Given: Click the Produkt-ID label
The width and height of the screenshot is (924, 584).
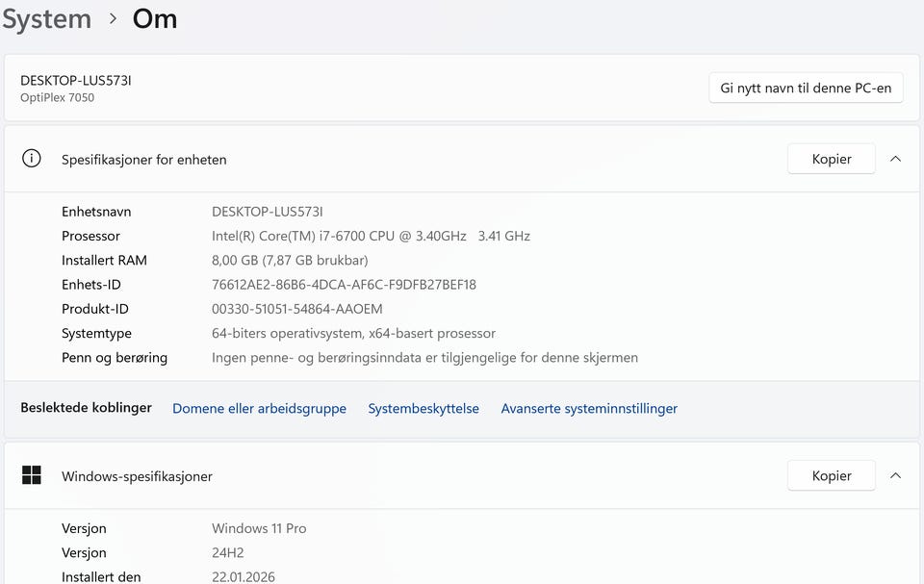Looking at the screenshot, I should [x=95, y=309].
